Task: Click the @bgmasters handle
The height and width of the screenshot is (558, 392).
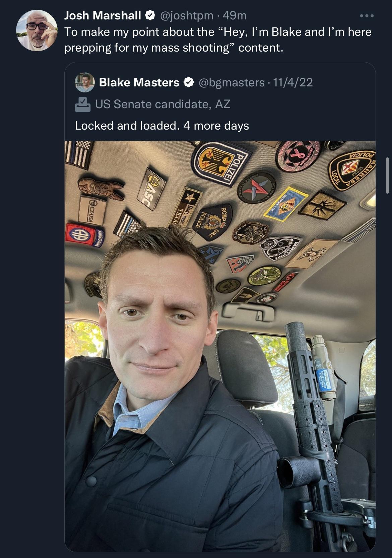Action: pos(232,82)
